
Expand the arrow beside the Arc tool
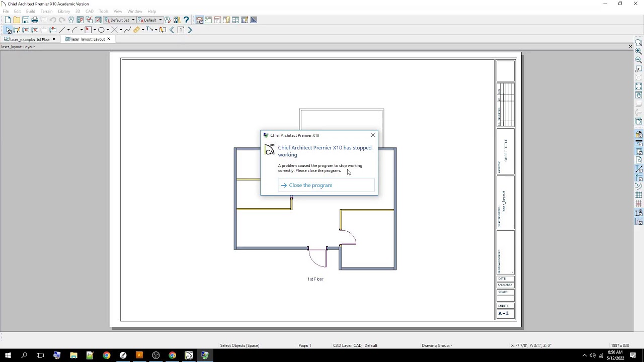[x=82, y=30]
